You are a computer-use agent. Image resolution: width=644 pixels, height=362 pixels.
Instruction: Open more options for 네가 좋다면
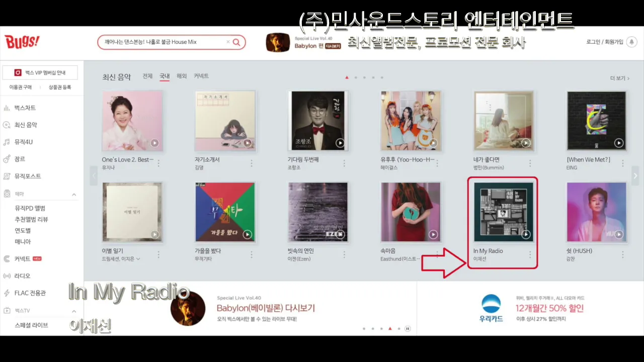pyautogui.click(x=530, y=163)
